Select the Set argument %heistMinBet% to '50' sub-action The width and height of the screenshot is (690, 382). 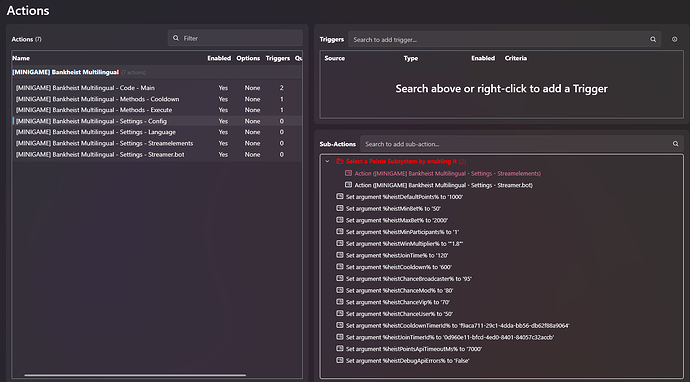point(393,209)
